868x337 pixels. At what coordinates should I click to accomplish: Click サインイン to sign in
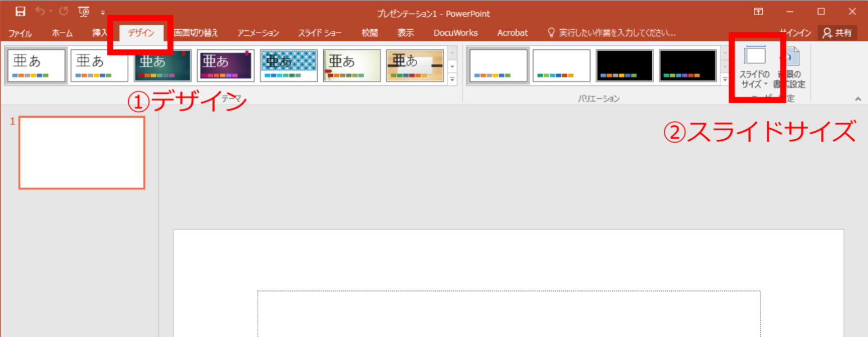tap(794, 32)
